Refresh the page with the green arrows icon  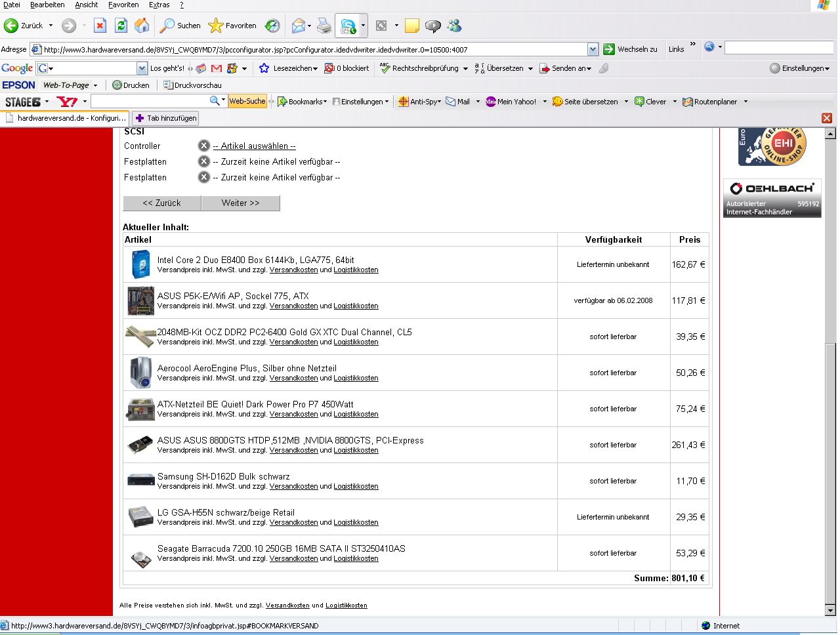(x=121, y=26)
